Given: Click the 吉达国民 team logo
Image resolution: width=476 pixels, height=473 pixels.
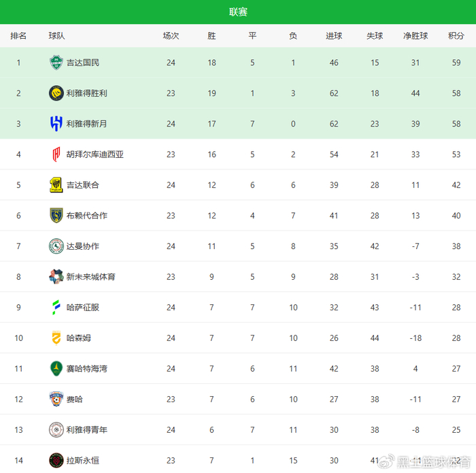Looking at the screenshot, I should (56, 63).
